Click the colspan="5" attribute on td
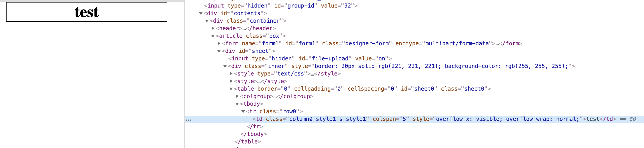This screenshot has height=148, width=644. pos(391,119)
